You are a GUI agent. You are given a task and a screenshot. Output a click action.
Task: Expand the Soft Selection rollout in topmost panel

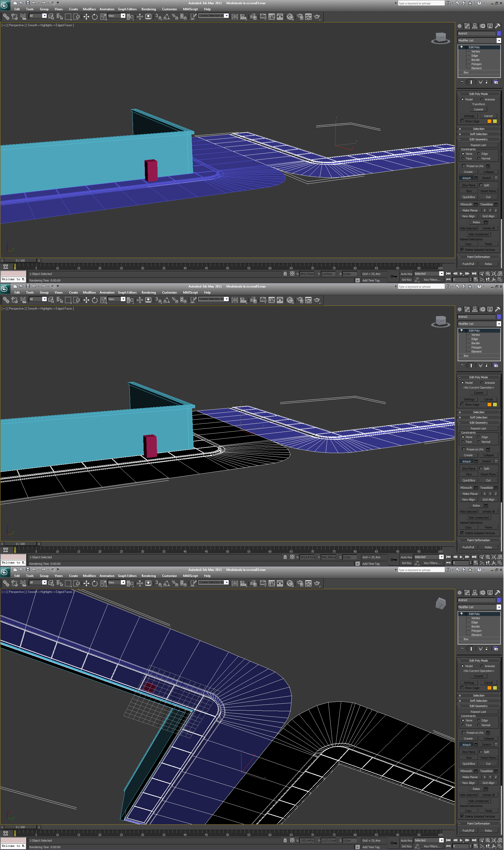tap(479, 134)
